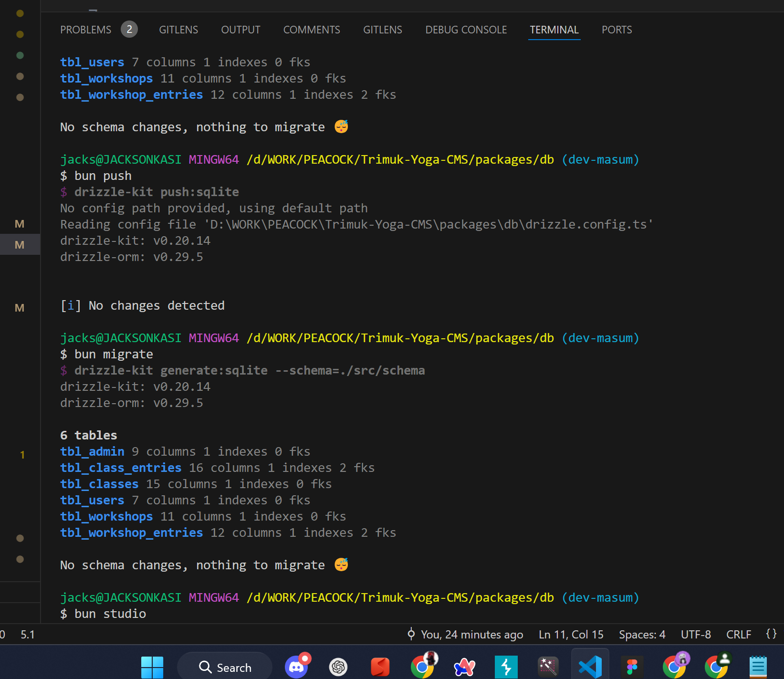The height and width of the screenshot is (679, 784).
Task: Go to line via 'Ln 11, Col 15'
Action: (x=570, y=634)
